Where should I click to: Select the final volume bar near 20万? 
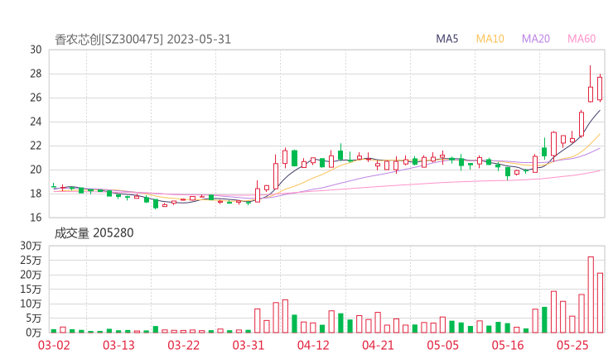[600, 303]
